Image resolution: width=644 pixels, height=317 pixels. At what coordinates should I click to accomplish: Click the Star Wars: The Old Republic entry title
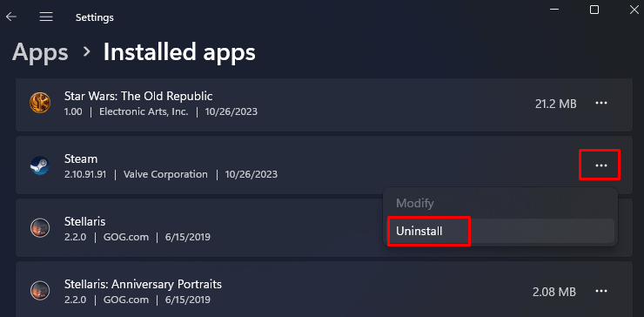[138, 96]
